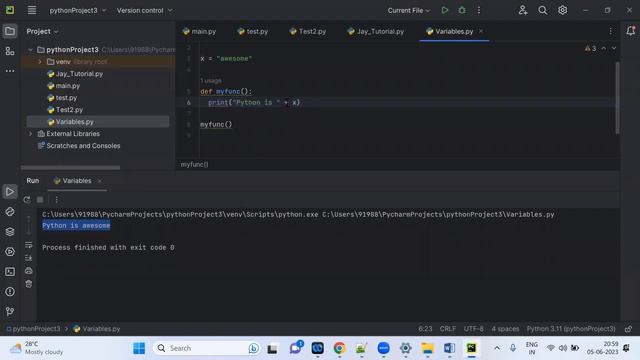Open the Current File run configuration dropdown
640x360 pixels.
coord(409,10)
